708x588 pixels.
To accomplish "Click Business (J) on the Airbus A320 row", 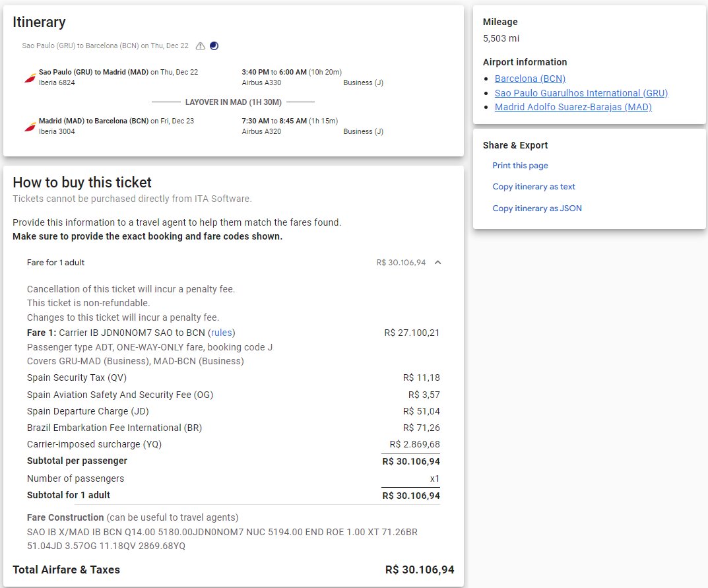I will click(363, 131).
